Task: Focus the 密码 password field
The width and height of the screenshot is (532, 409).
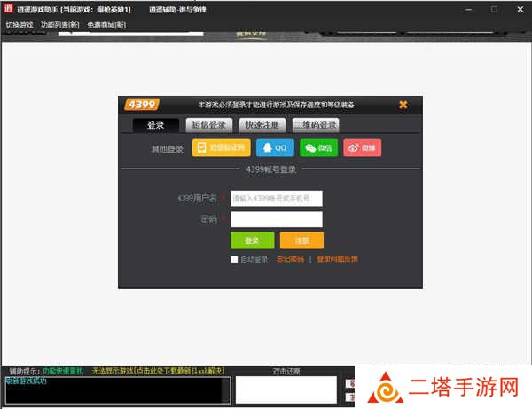Action: 277,219
